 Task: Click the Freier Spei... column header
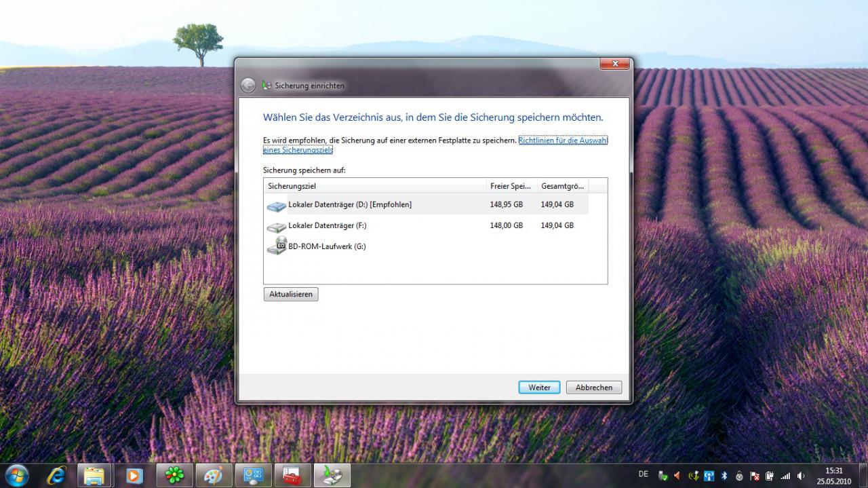point(511,186)
